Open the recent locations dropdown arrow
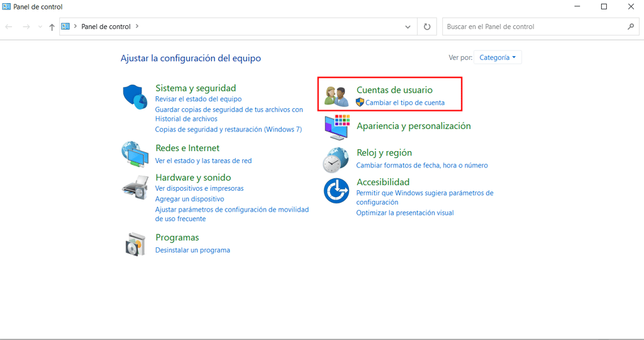The height and width of the screenshot is (340, 644). [40, 26]
